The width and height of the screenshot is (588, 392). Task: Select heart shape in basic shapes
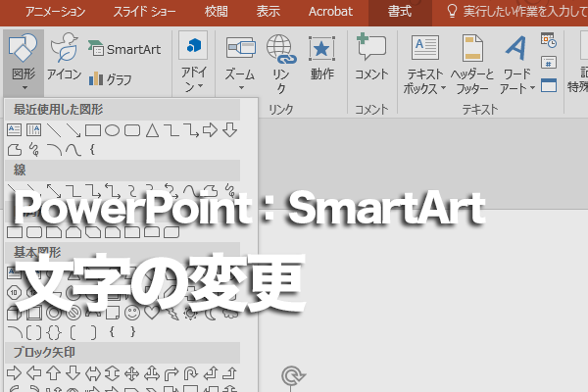[152, 312]
